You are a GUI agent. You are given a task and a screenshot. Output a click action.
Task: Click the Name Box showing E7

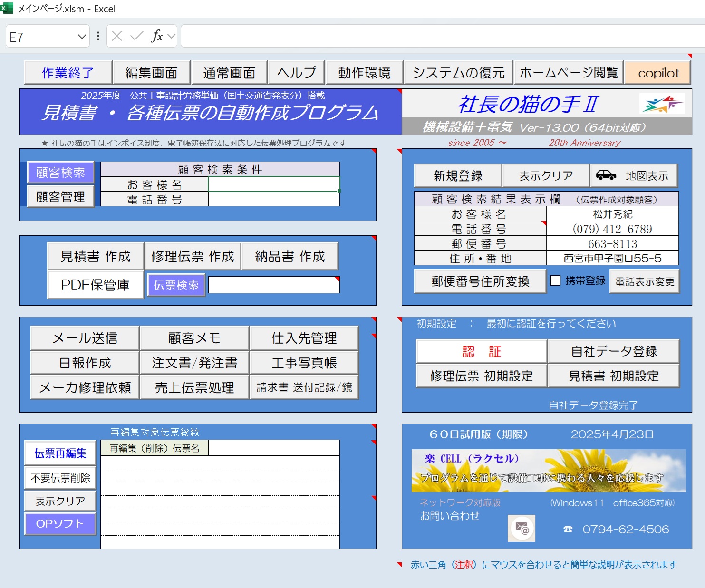click(x=42, y=37)
